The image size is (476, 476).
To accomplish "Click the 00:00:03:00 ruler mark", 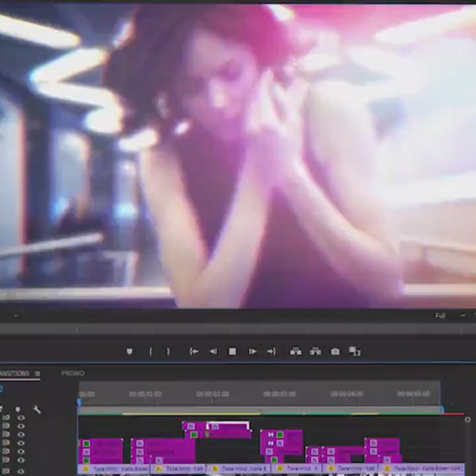I will pyautogui.click(x=280, y=394).
